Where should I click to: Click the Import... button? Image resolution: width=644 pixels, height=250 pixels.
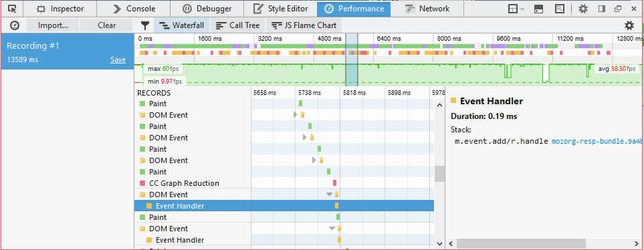click(53, 25)
